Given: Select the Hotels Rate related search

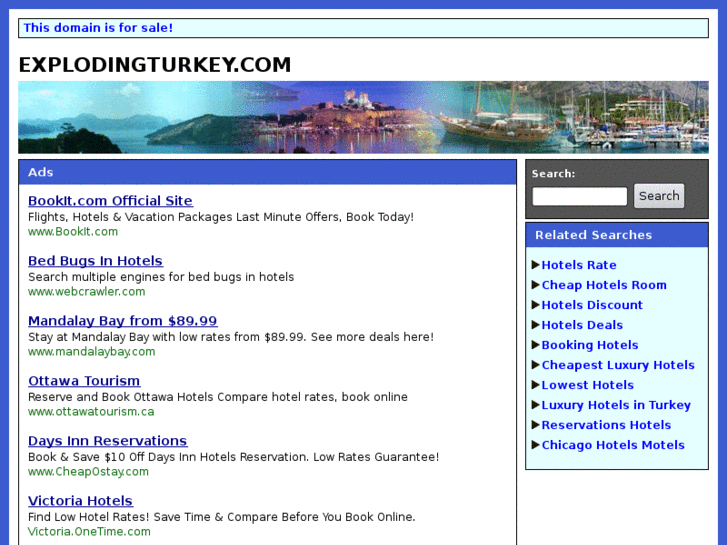Looking at the screenshot, I should 579,265.
